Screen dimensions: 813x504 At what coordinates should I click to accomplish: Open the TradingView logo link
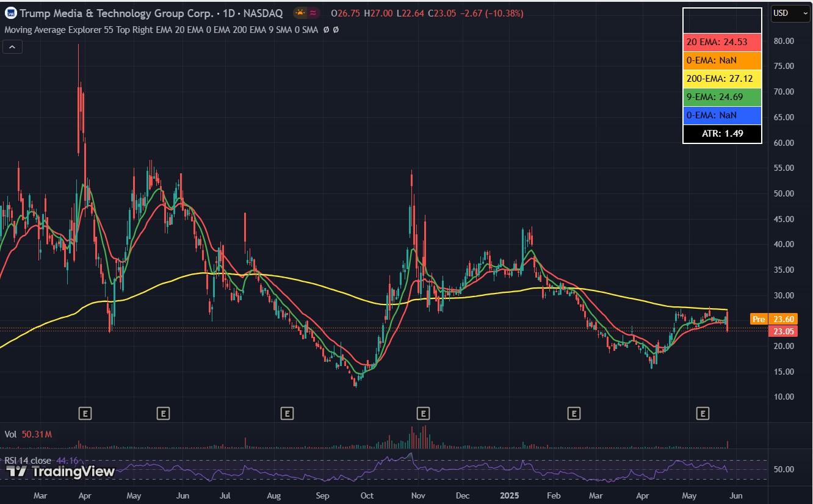(61, 471)
